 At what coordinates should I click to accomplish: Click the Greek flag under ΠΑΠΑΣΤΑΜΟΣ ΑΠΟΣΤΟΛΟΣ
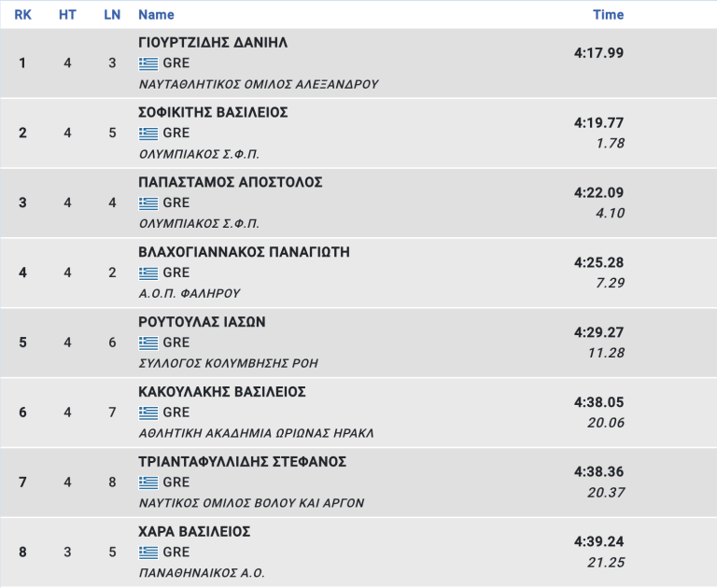[148, 203]
